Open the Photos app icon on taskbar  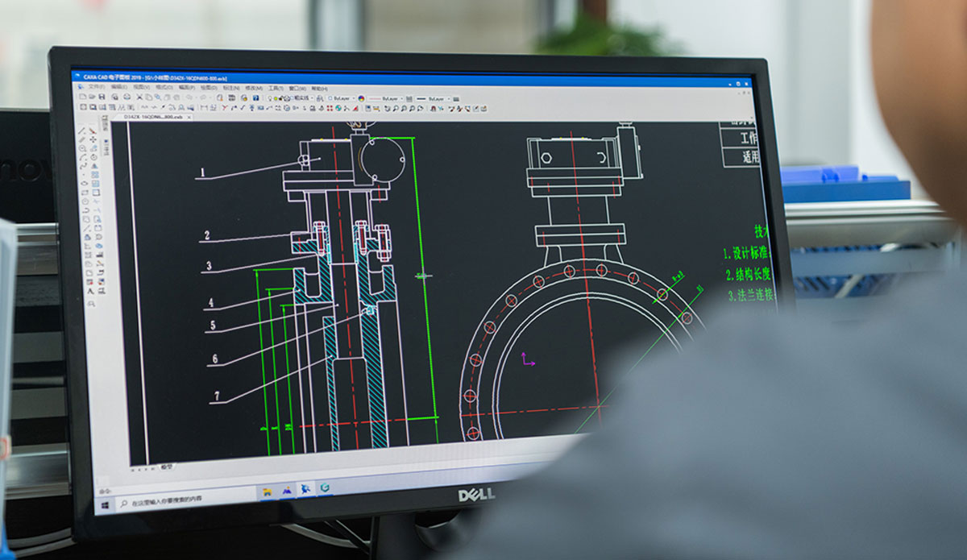pyautogui.click(x=288, y=489)
